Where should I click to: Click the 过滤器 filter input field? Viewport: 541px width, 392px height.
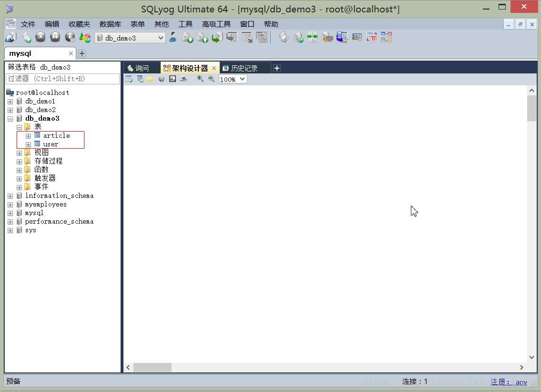pos(62,79)
